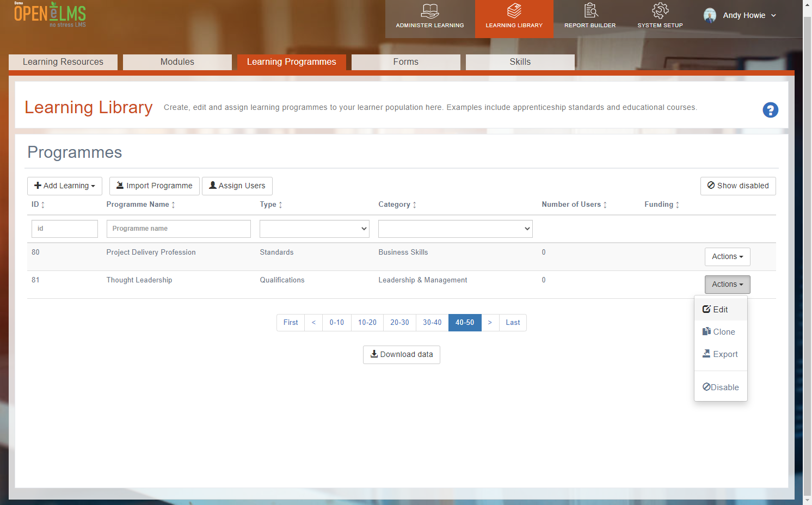This screenshot has height=505, width=812.
Task: Toggle Actions menu for Thought Leadership
Action: [x=727, y=285]
